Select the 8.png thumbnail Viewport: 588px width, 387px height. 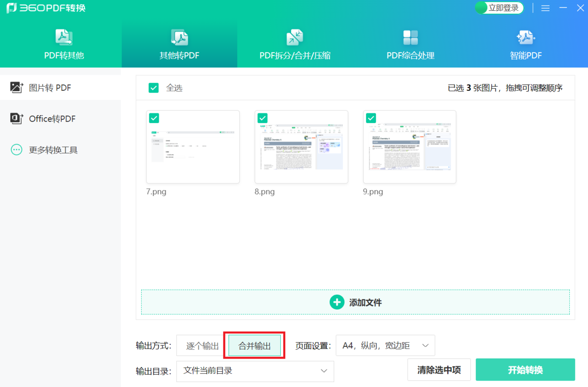coord(301,147)
